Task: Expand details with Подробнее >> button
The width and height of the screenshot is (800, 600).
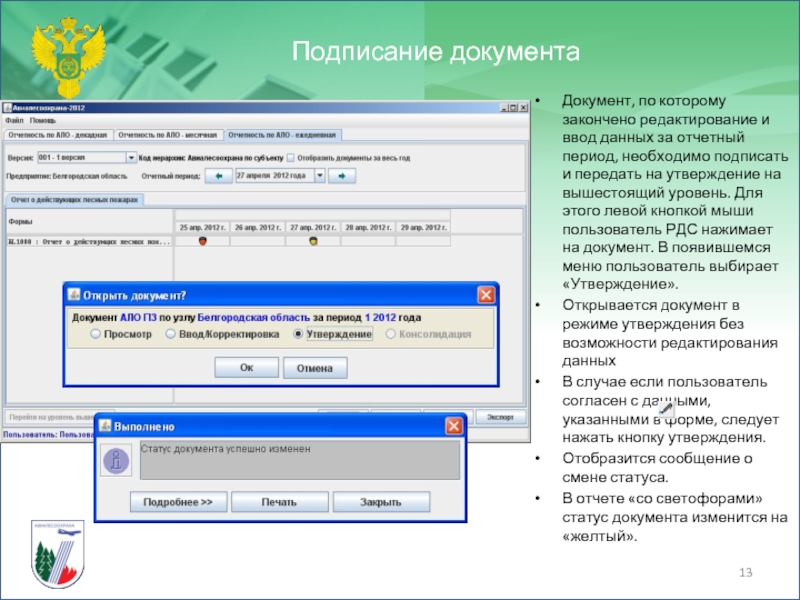Action: [178, 502]
